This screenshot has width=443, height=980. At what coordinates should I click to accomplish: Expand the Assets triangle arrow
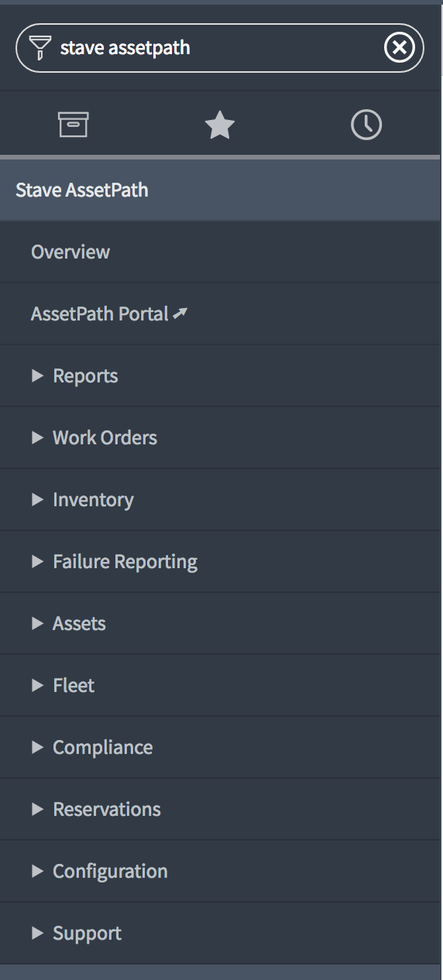(37, 623)
